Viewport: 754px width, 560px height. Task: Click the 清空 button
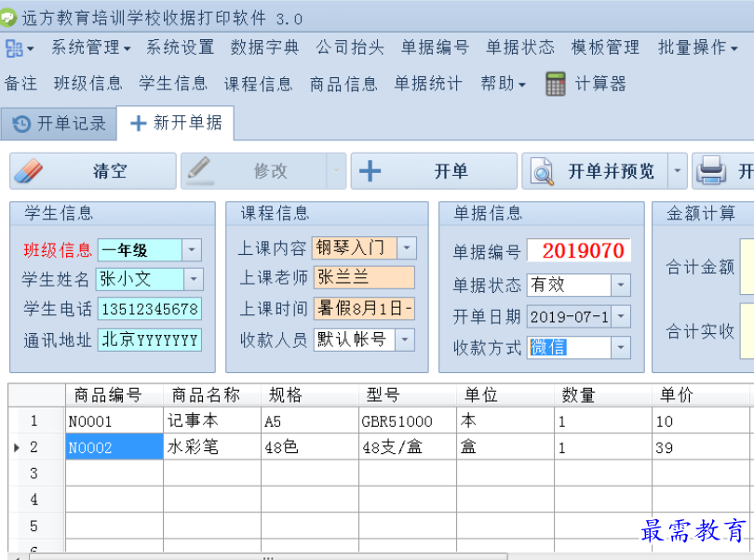coord(93,171)
